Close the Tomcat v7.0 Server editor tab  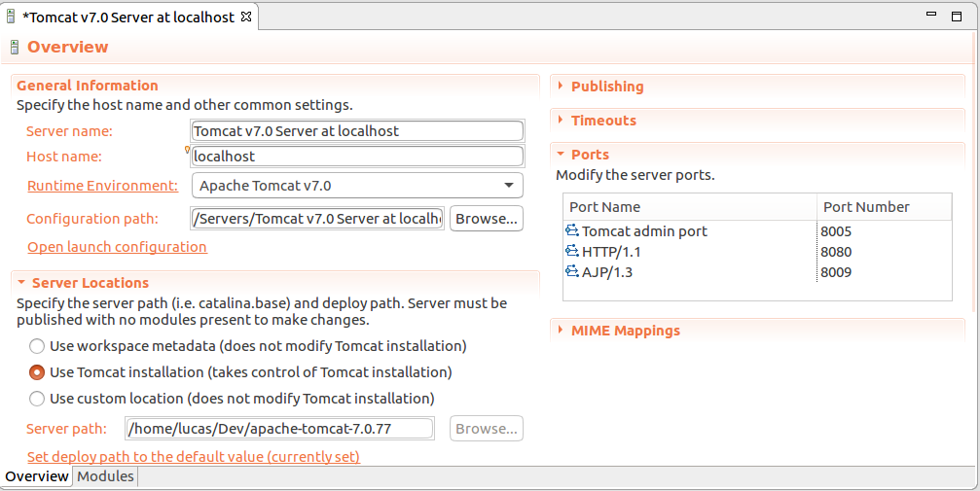click(x=246, y=17)
